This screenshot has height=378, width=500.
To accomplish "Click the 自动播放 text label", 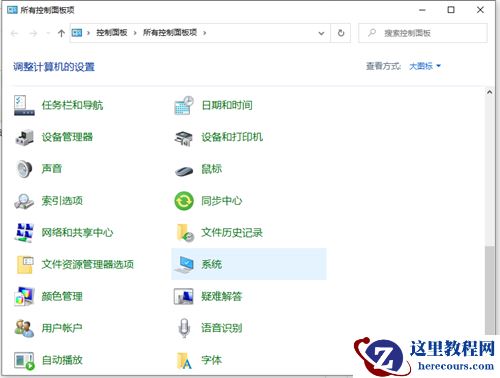I will pos(62,360).
